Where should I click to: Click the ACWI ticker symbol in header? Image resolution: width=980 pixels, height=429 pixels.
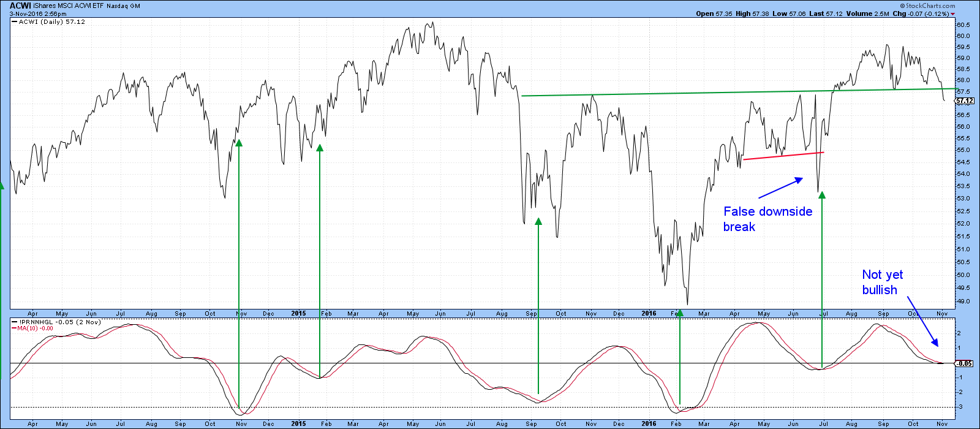[20, 6]
